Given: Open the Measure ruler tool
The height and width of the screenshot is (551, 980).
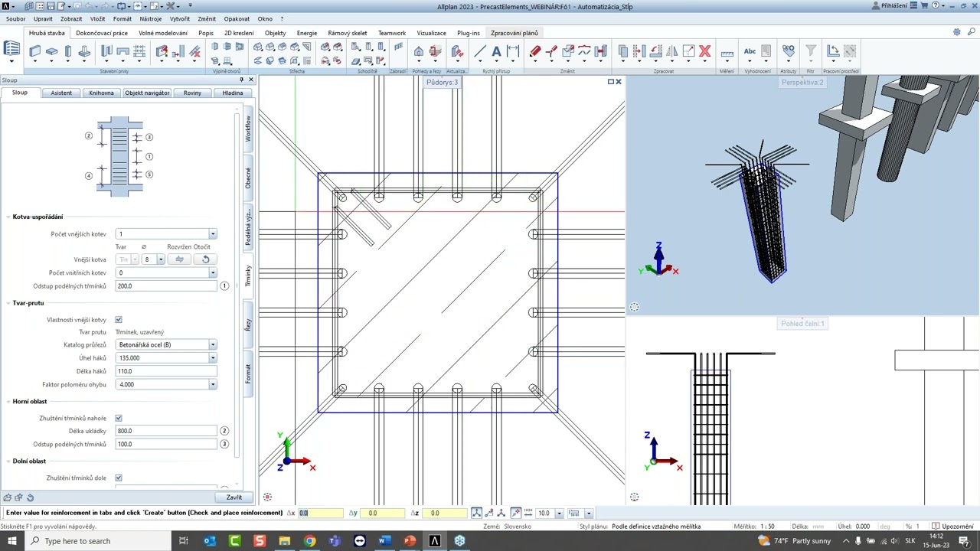Looking at the screenshot, I should click(727, 52).
